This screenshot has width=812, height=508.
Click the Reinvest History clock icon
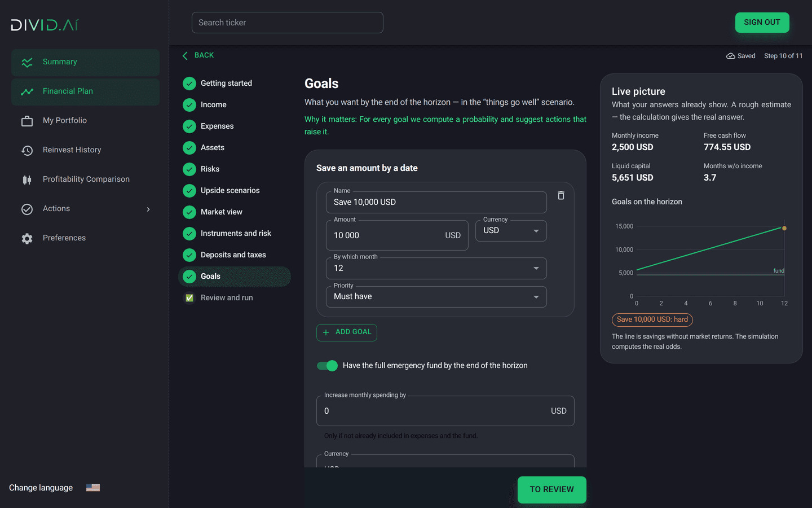click(x=27, y=150)
